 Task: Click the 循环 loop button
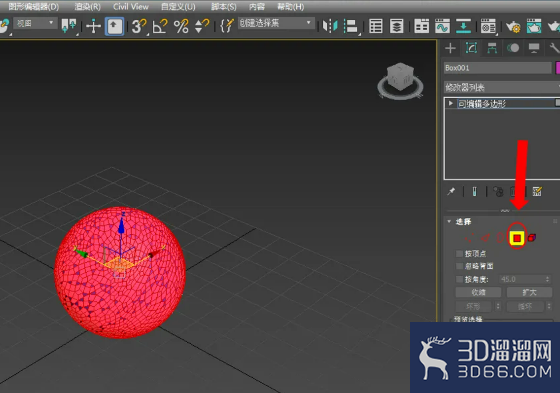(525, 306)
